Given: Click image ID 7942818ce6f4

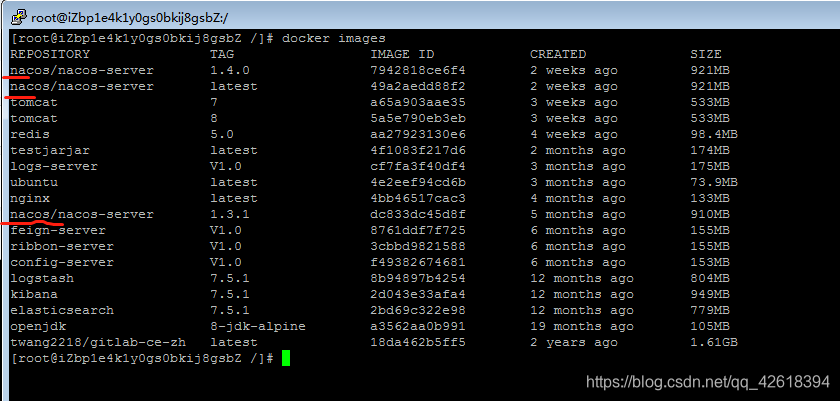Looking at the screenshot, I should (418, 70).
